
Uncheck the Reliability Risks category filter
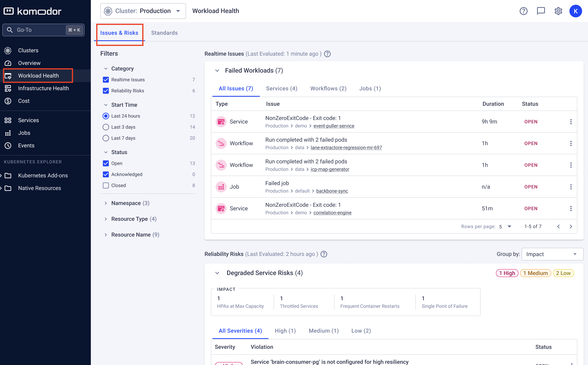click(x=106, y=91)
